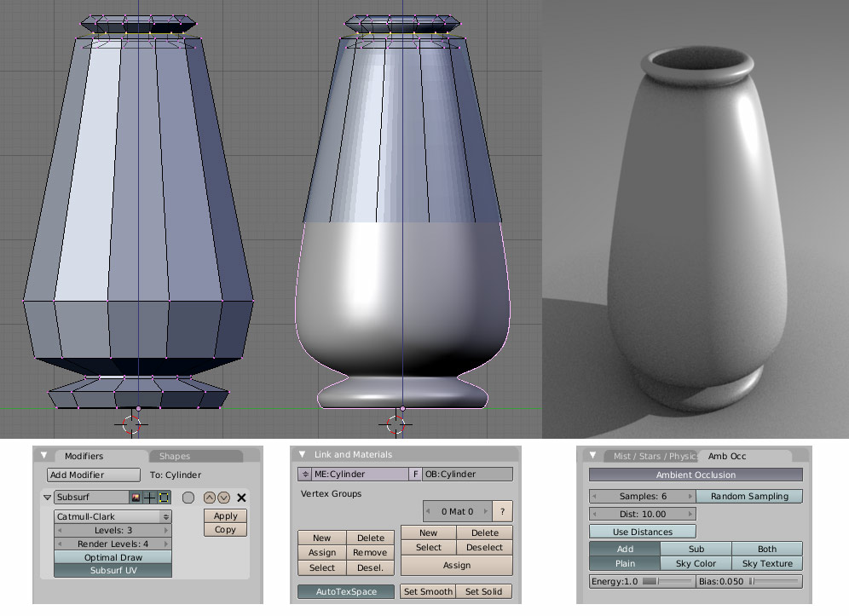Click the ME:Cylinder mesh name field
Viewport: 849px width, 616px height.
360,475
